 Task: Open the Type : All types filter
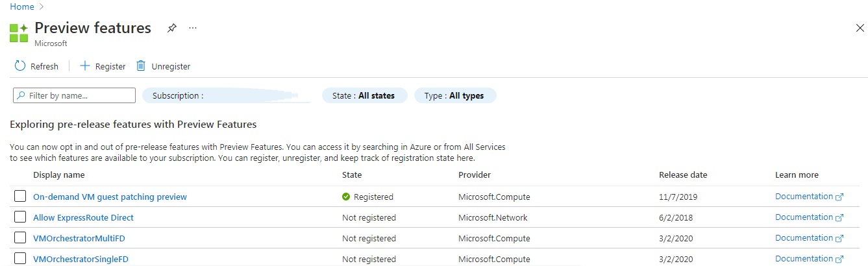tap(455, 95)
